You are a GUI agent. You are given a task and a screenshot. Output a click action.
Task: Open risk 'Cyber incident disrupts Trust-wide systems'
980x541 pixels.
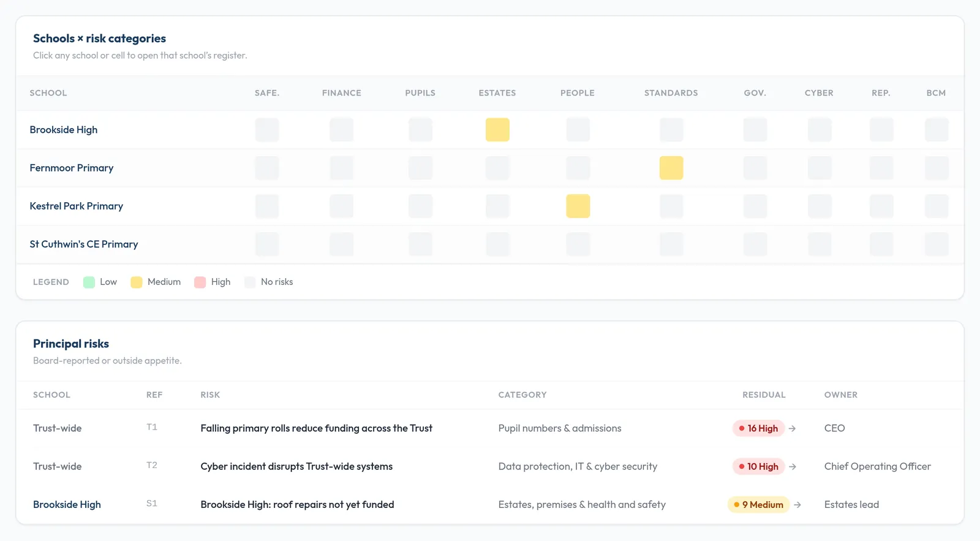[x=296, y=466]
